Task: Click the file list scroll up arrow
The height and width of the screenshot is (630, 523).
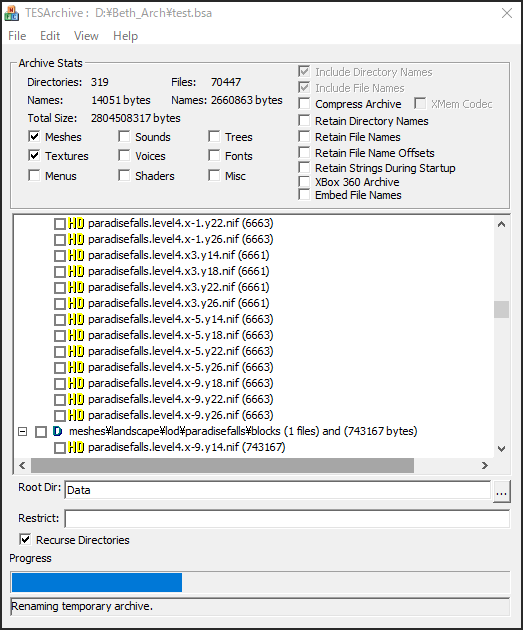Action: (x=501, y=224)
